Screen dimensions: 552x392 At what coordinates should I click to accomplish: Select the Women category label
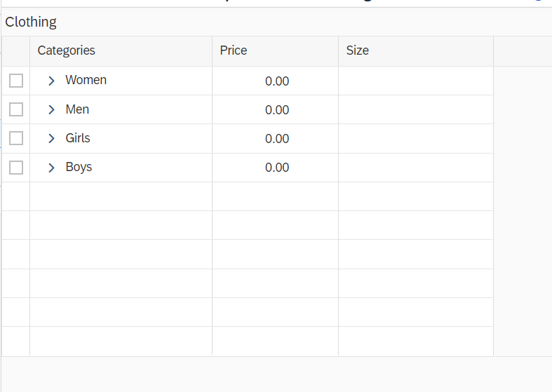click(86, 80)
